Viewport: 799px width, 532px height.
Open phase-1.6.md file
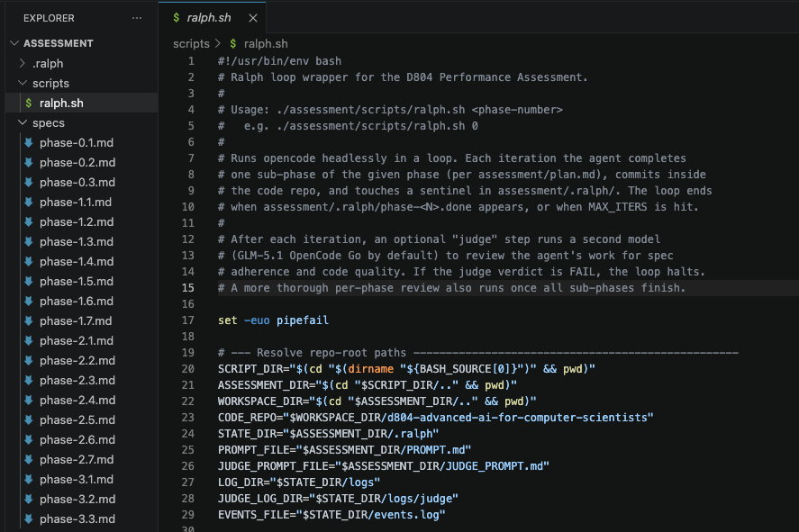coord(82,302)
